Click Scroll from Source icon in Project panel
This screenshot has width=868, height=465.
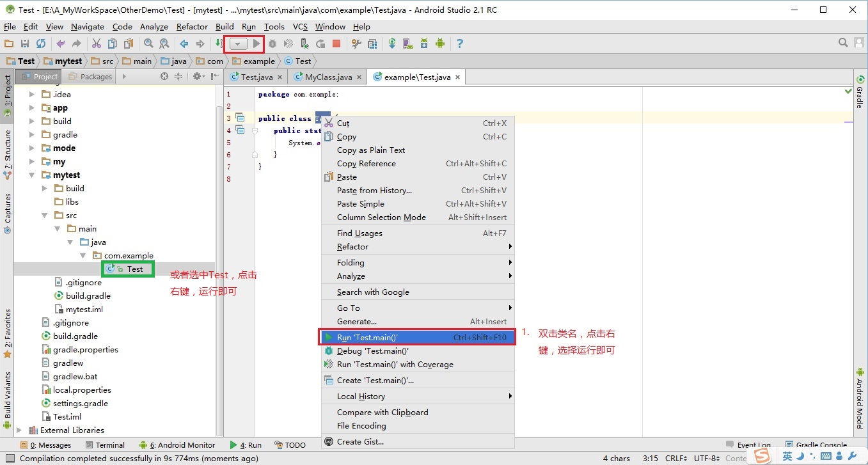[164, 76]
